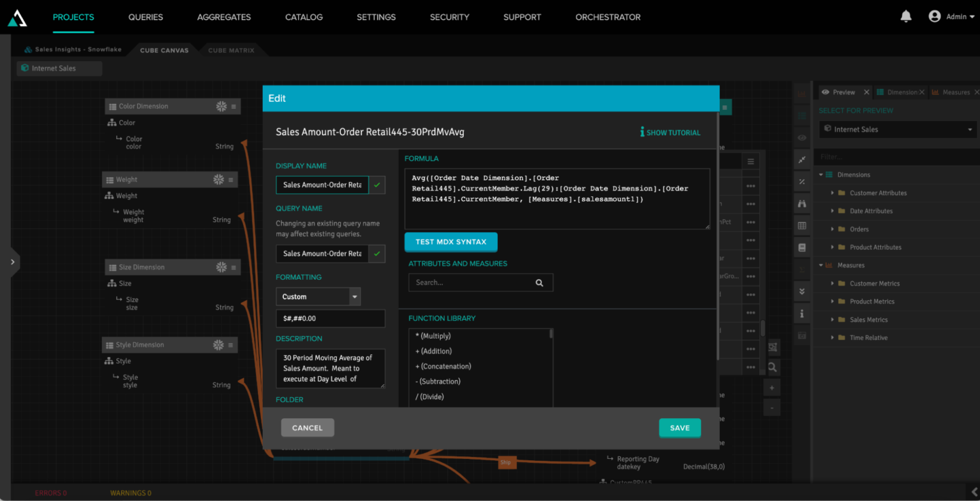Open the Aggregates menu
Viewport: 980px width, 501px height.
pos(224,17)
